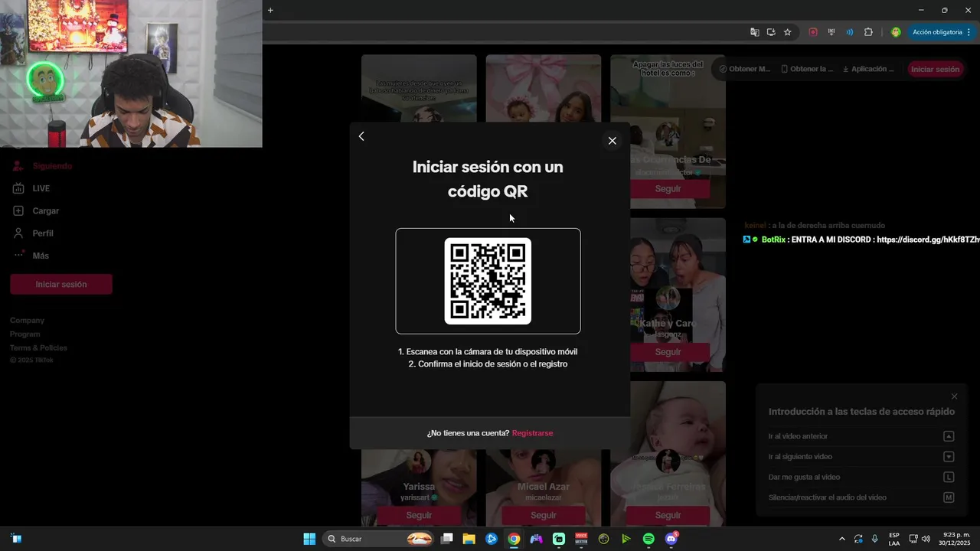Click the Acción obligatoria button
This screenshot has height=551, width=980.
937,32
